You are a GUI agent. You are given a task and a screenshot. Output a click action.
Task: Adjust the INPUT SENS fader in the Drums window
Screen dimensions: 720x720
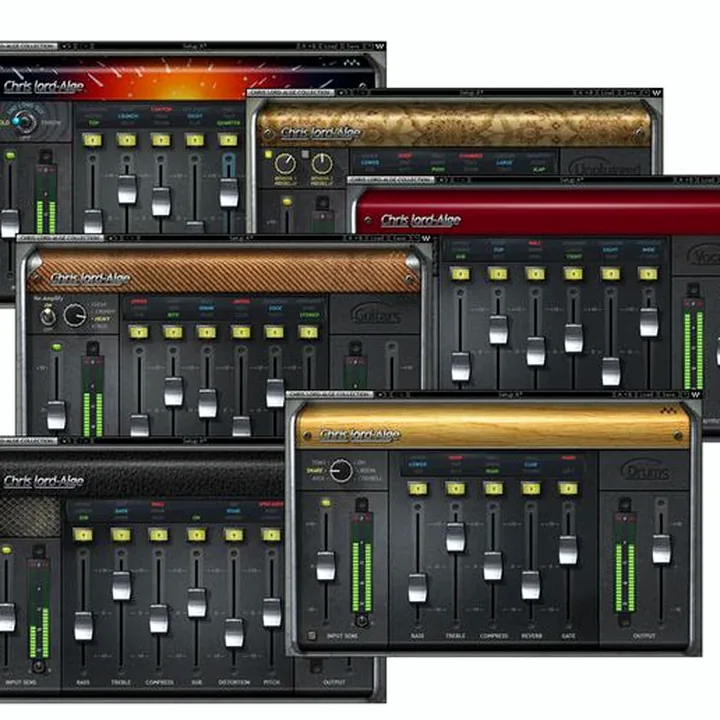pos(326,566)
